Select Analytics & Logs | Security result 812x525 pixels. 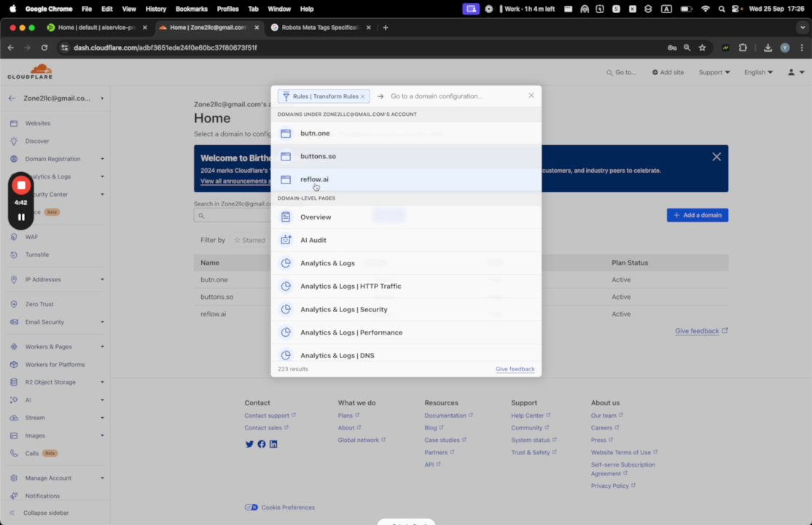[x=406, y=309]
